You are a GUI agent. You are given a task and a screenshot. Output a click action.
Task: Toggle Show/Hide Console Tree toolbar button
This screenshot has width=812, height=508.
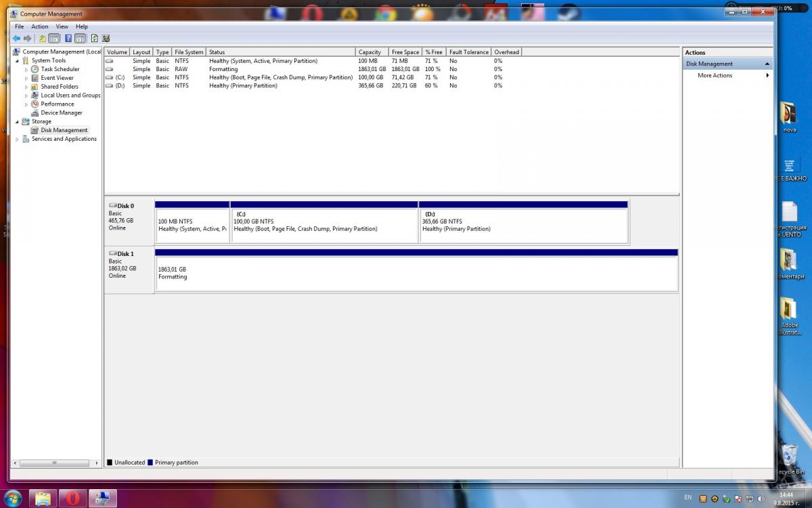pos(54,39)
